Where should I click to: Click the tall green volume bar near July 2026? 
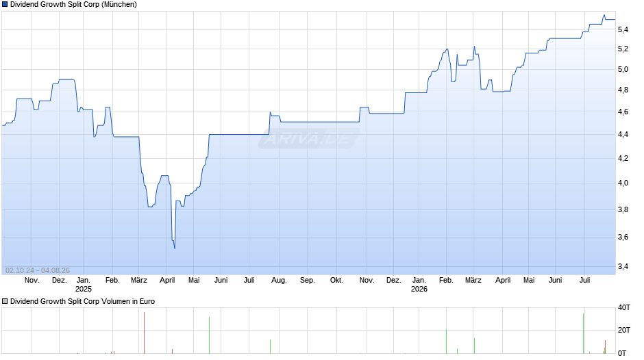pos(583,334)
